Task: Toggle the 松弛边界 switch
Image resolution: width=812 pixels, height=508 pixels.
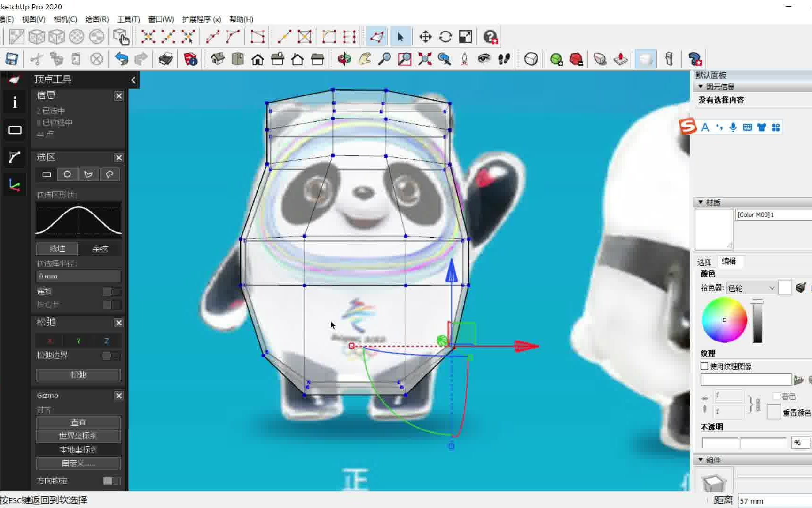Action: pos(111,356)
